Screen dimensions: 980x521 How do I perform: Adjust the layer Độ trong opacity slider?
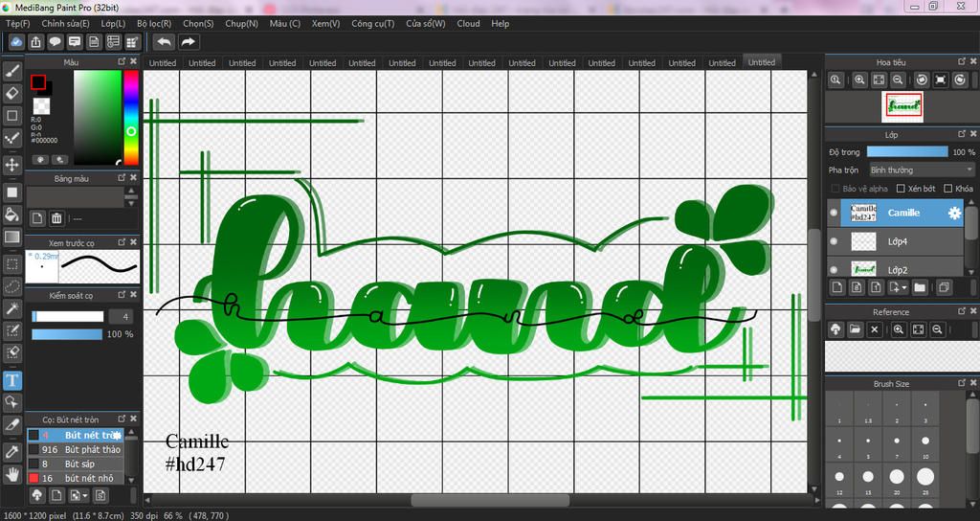point(907,152)
